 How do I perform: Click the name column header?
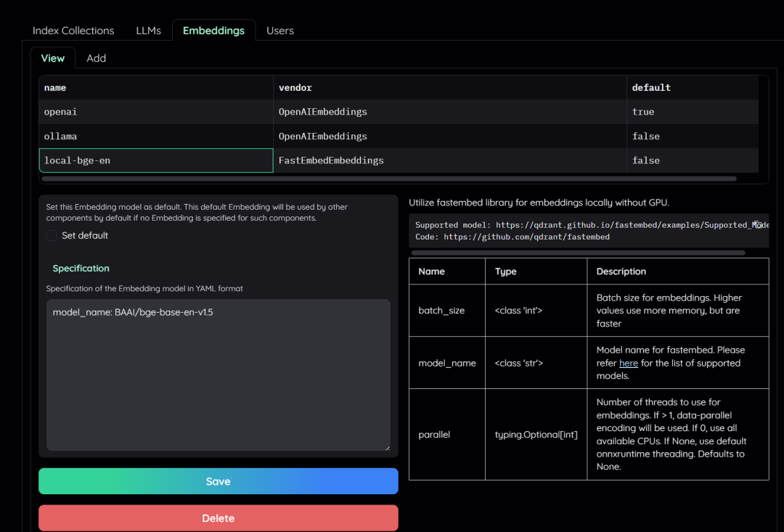(x=55, y=87)
